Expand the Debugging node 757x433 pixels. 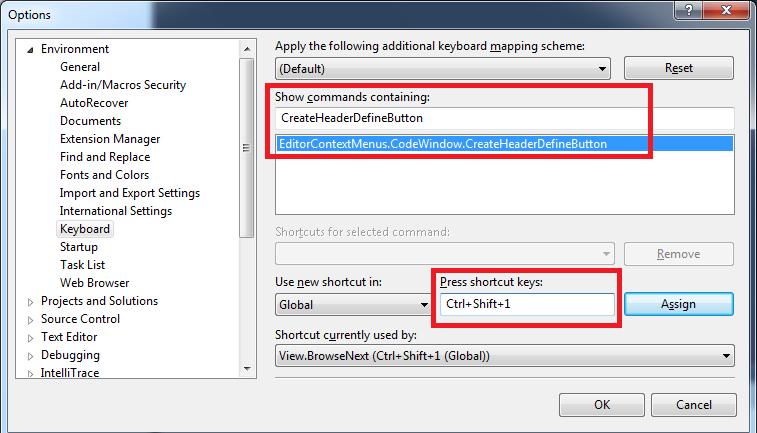tap(30, 356)
